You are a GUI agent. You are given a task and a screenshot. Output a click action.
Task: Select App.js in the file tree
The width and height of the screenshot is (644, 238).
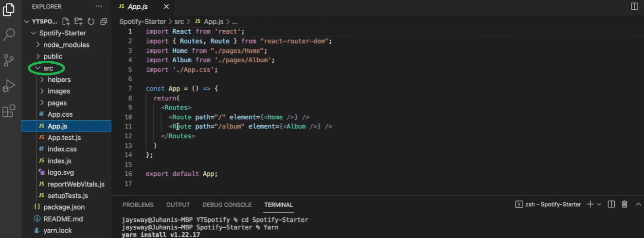(x=67, y=126)
